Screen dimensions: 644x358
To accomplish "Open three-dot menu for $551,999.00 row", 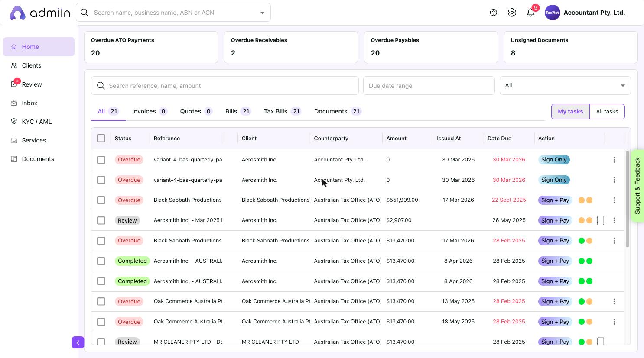I will [x=614, y=200].
